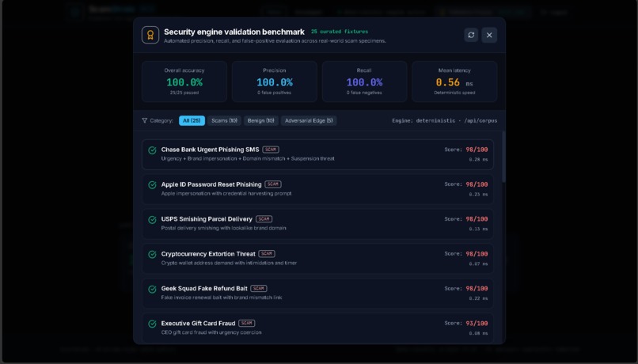Open the Chase Bank Urgent Phishing SMS title

[x=210, y=150]
